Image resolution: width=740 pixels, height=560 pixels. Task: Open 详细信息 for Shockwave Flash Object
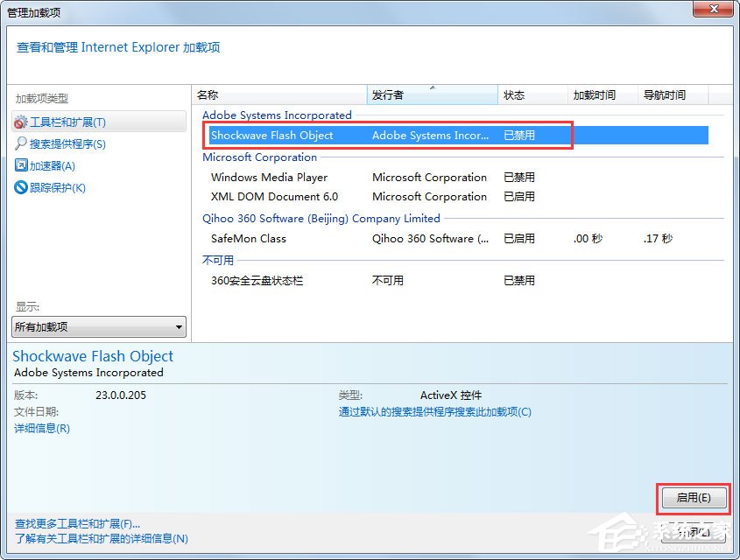41,428
